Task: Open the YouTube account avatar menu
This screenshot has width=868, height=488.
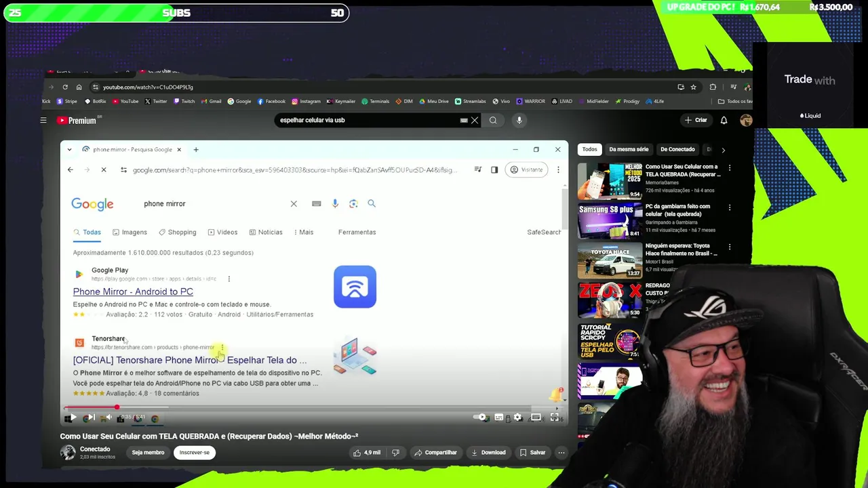Action: pyautogui.click(x=746, y=120)
